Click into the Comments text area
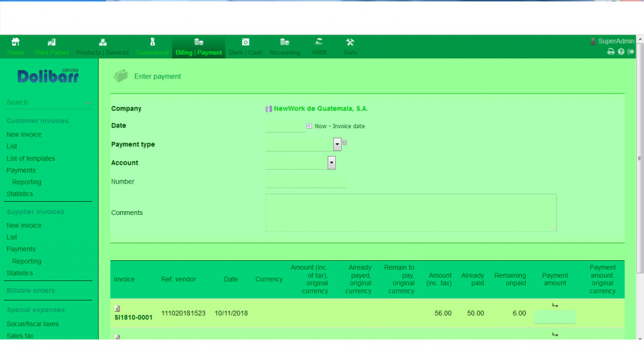644x347 pixels. (x=411, y=212)
